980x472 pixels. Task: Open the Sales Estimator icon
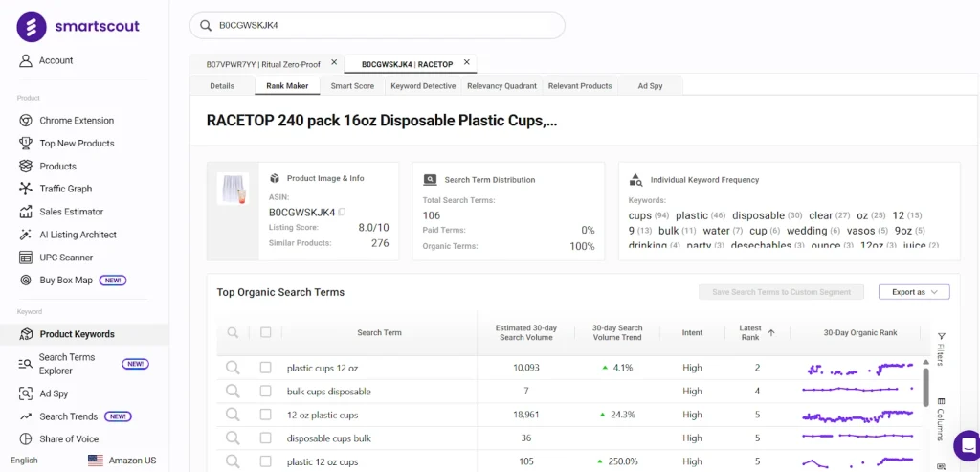point(26,212)
